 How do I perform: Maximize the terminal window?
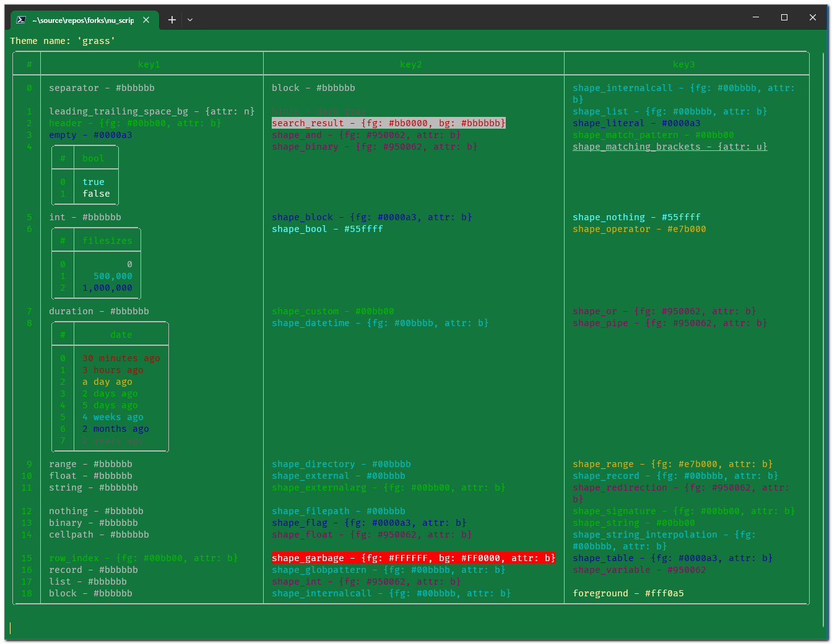(x=784, y=17)
